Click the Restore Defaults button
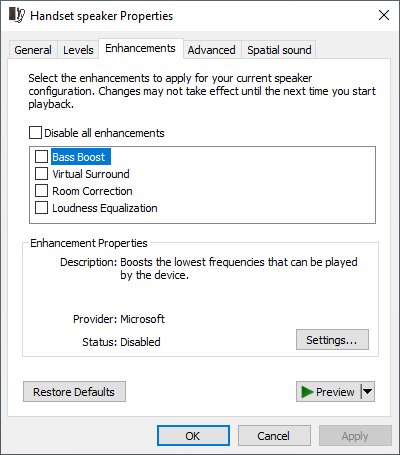This screenshot has height=455, width=400. pos(74,392)
